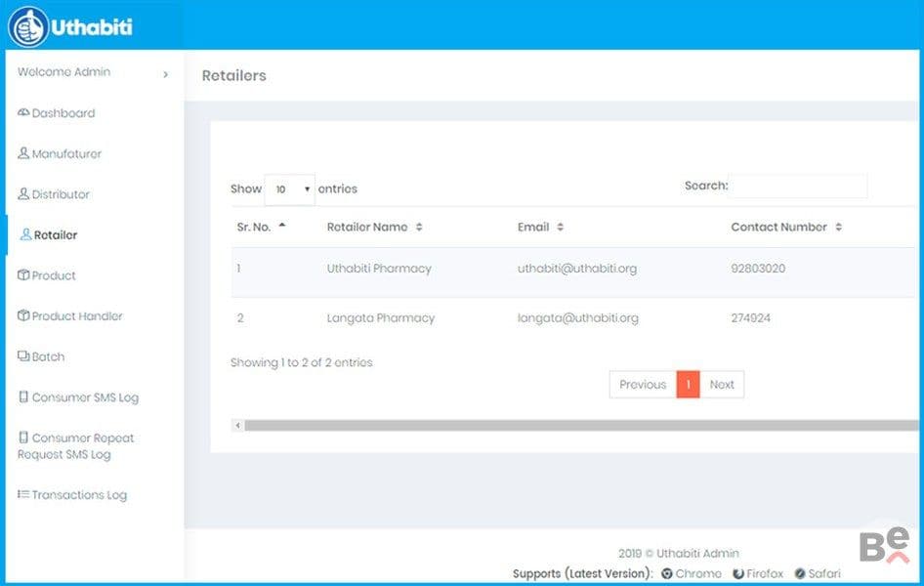The image size is (924, 586).
Task: Open the Transactions Log list icon
Action: coord(23,494)
